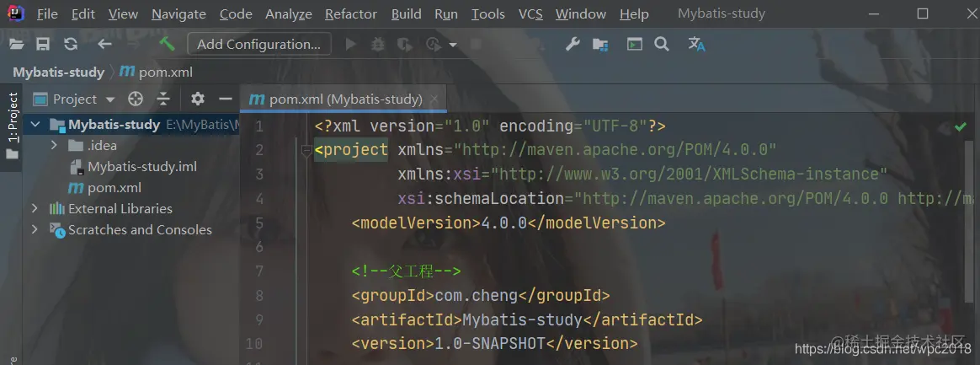The height and width of the screenshot is (365, 980).
Task: Click line number 5 in the gutter
Action: [258, 223]
